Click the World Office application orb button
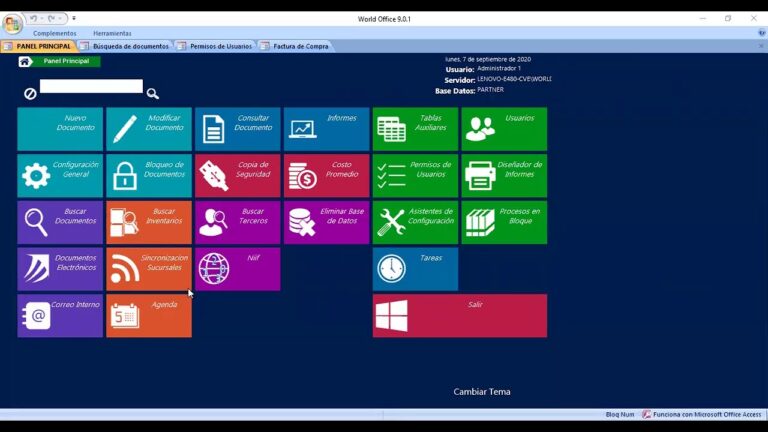This screenshot has height=432, width=768. pyautogui.click(x=12, y=24)
